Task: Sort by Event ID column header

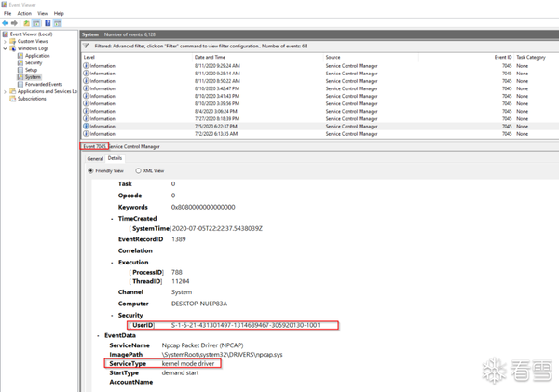Action: pyautogui.click(x=503, y=57)
